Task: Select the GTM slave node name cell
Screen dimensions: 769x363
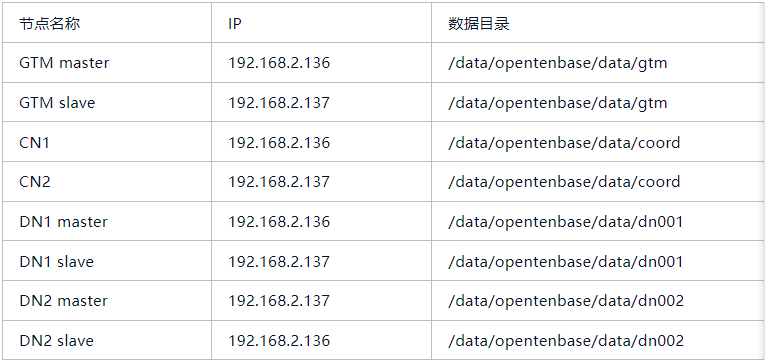Action: pos(107,103)
